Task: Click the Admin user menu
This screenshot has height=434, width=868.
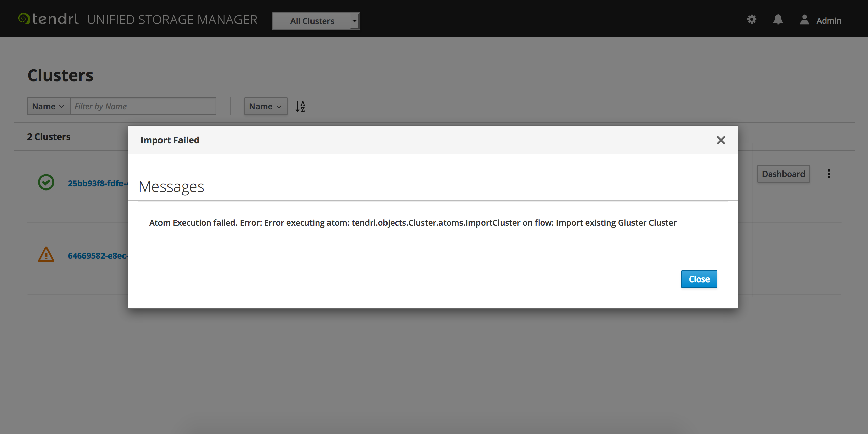Action: pyautogui.click(x=828, y=21)
